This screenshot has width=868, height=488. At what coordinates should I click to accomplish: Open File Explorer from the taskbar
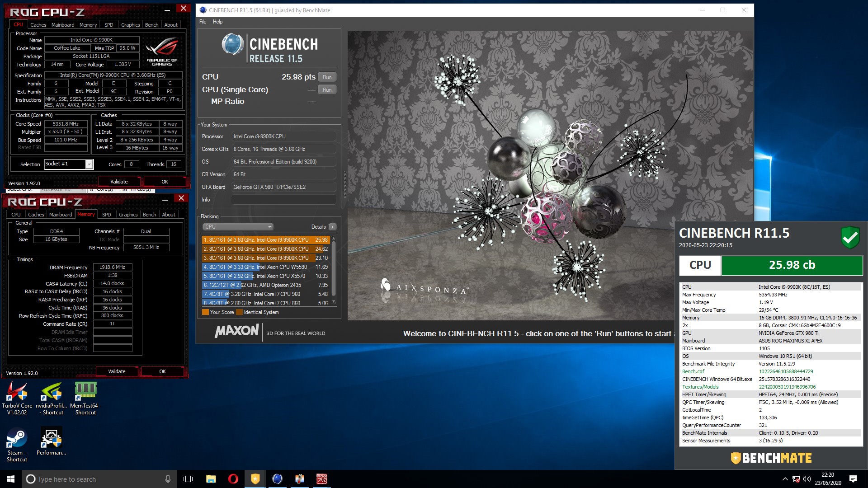(x=211, y=479)
